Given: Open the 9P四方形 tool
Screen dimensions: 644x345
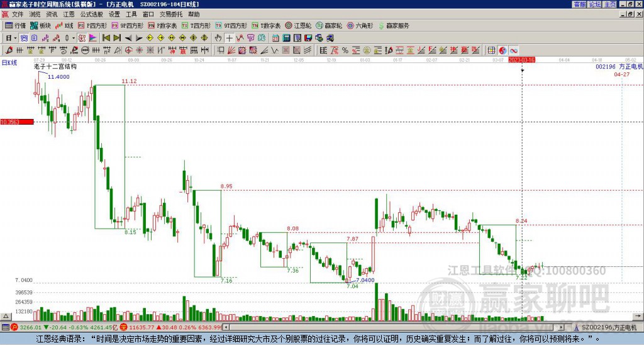Looking at the screenshot, I should (x=127, y=25).
